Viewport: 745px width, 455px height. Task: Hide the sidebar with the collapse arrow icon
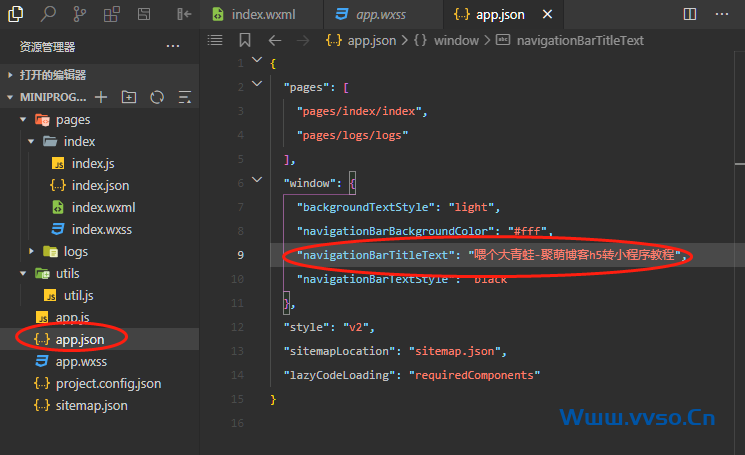[183, 14]
